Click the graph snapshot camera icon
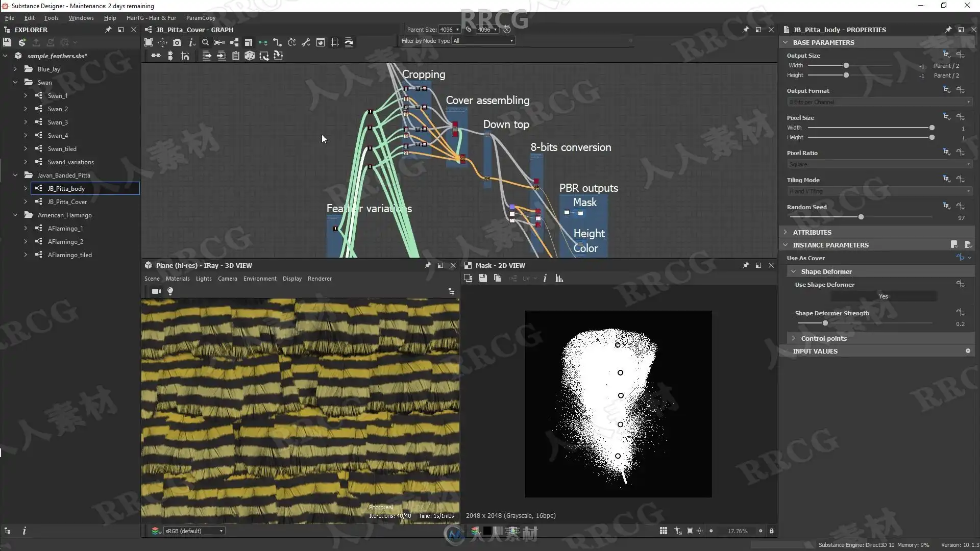 click(177, 42)
